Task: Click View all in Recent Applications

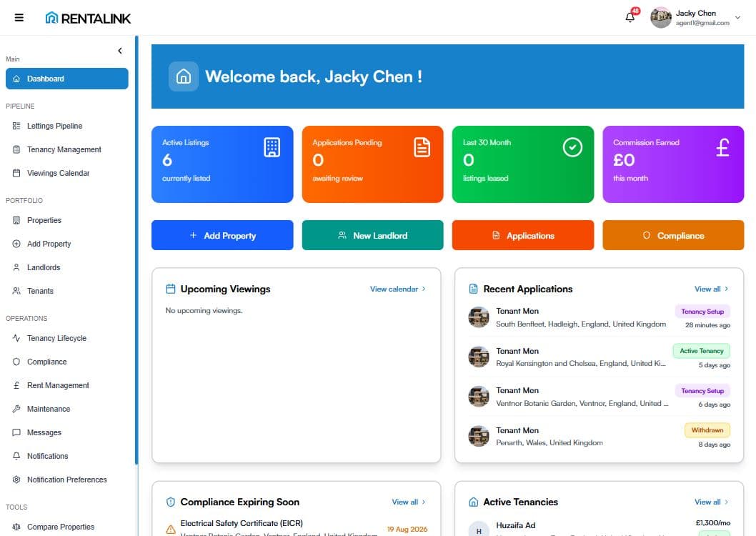Action: [x=712, y=289]
